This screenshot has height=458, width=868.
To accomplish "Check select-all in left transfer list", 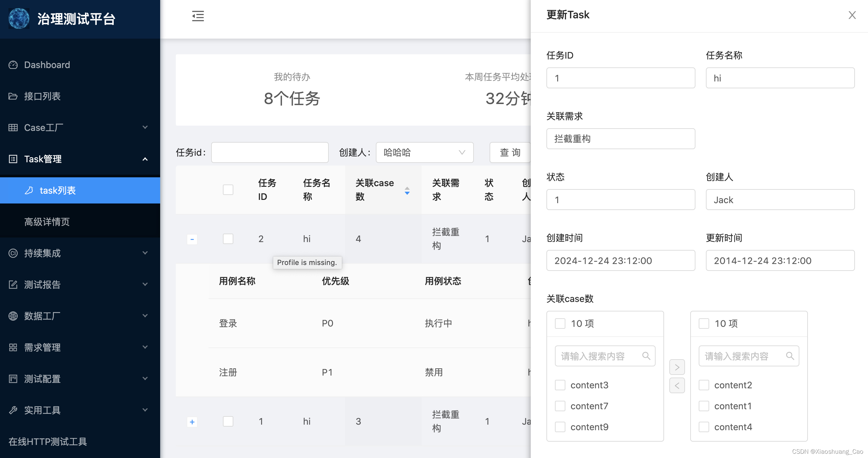I will 560,324.
